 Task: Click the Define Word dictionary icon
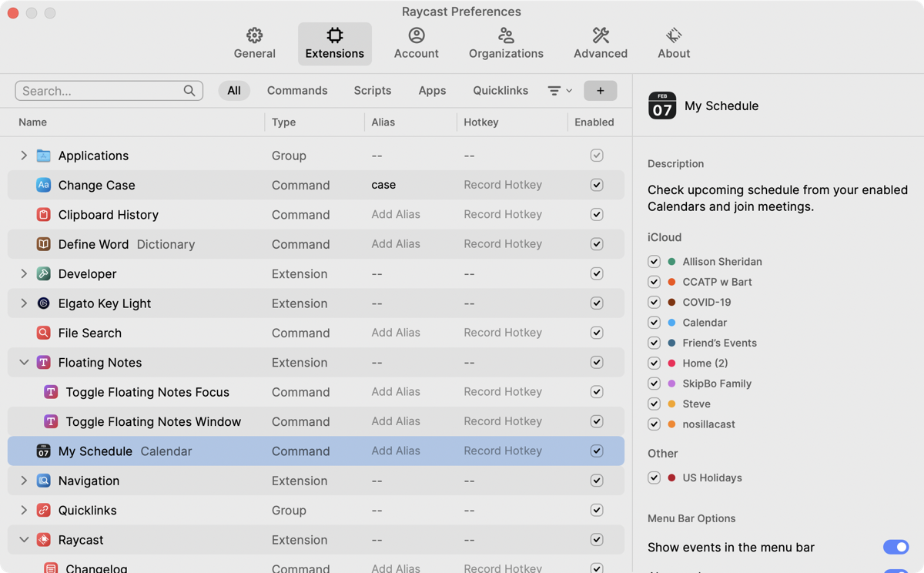(x=44, y=244)
